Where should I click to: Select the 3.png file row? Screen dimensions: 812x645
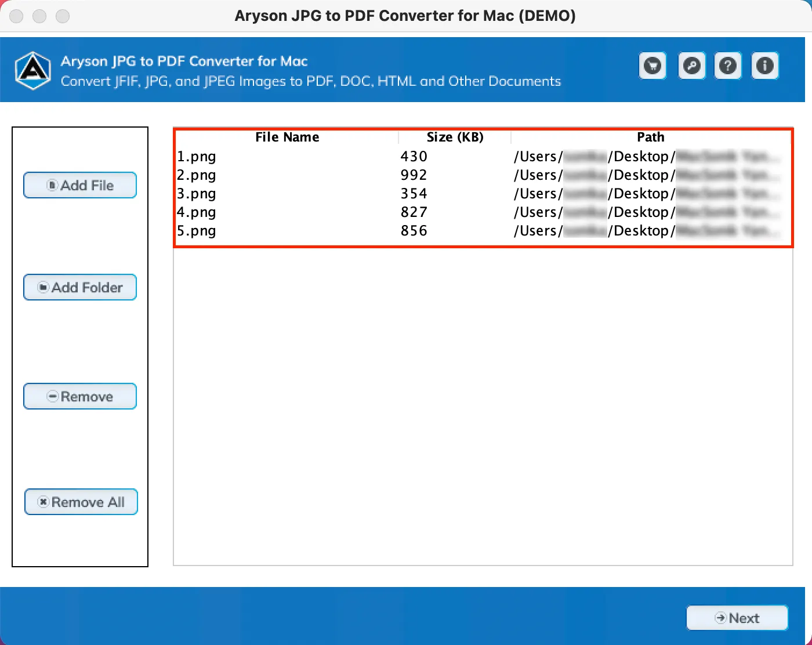click(483, 194)
